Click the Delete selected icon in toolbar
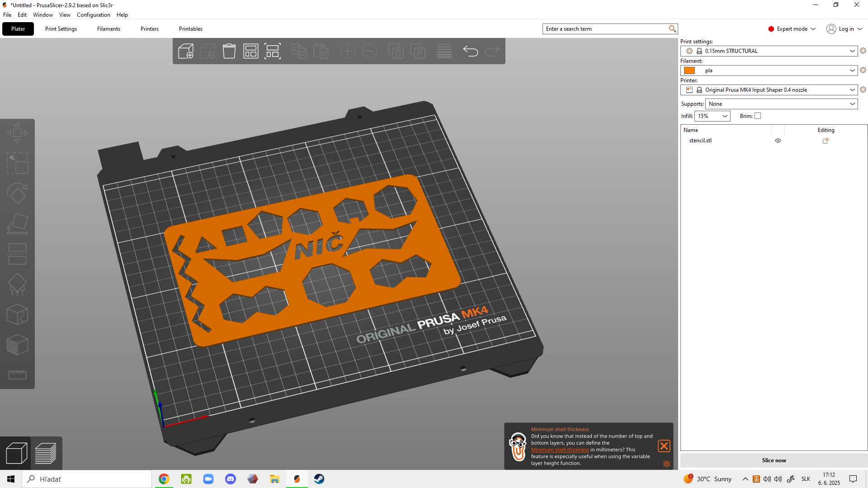The image size is (868, 488). 208,51
